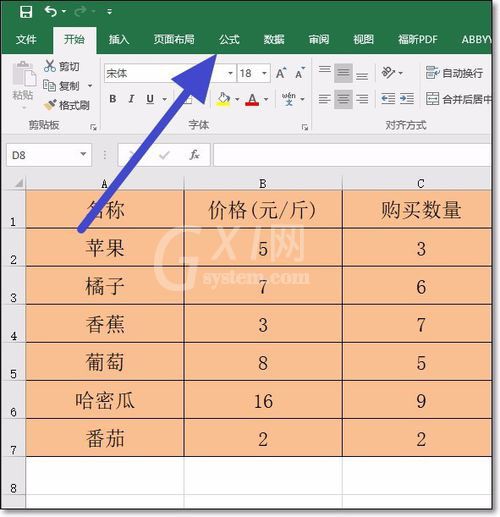Click the decrease indent icon
The height and width of the screenshot is (517, 500).
[x=388, y=99]
